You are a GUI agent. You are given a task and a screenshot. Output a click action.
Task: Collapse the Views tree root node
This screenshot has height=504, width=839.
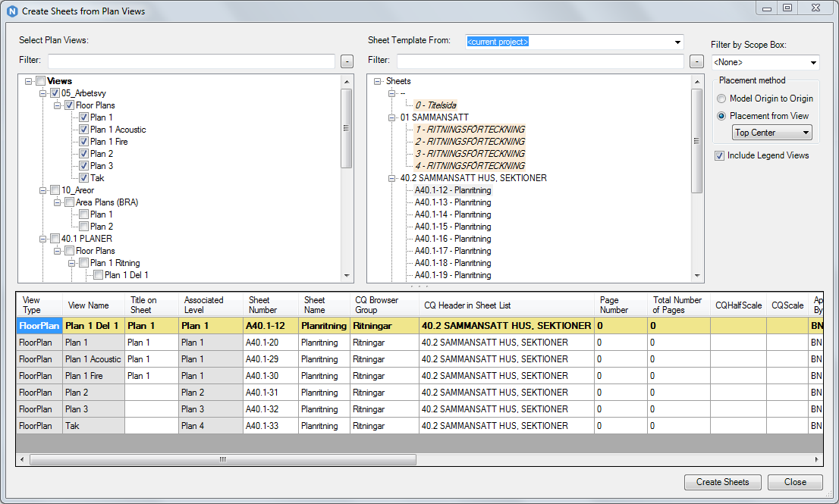pyautogui.click(x=27, y=80)
